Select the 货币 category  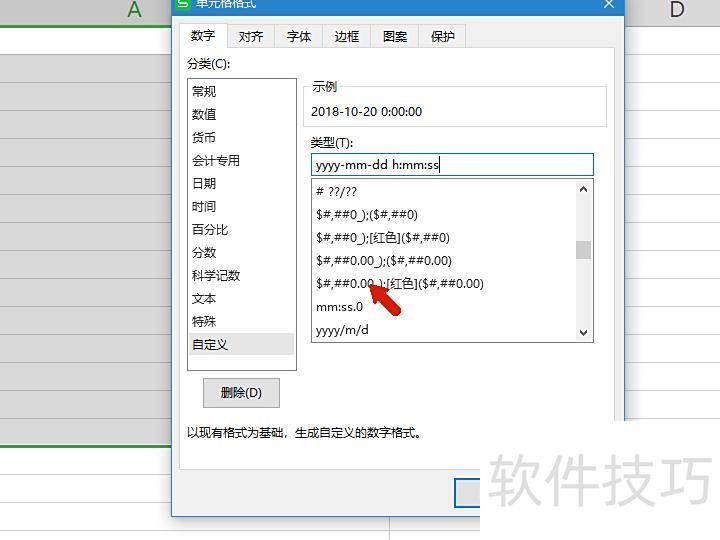pos(204,137)
